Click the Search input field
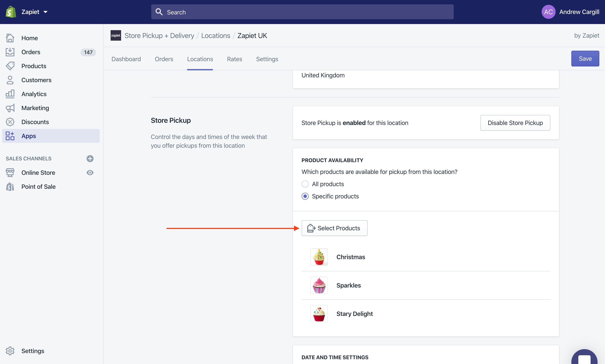The height and width of the screenshot is (364, 605). tap(302, 12)
